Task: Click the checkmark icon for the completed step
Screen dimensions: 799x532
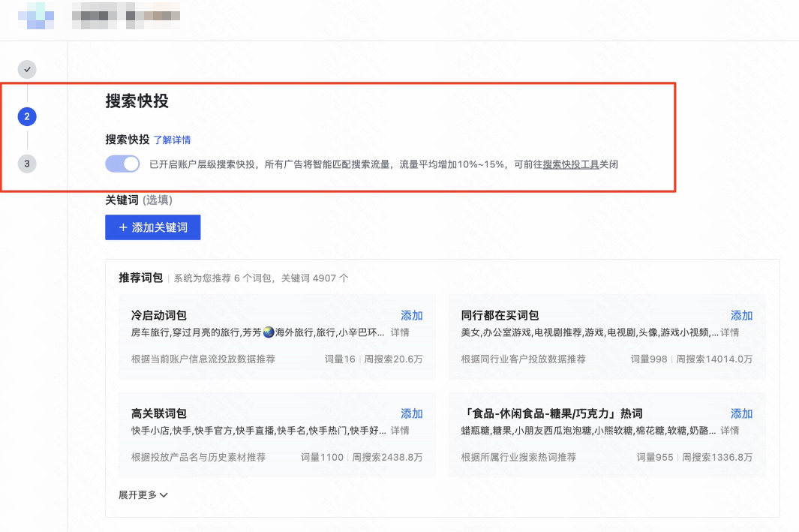Action: (x=27, y=69)
